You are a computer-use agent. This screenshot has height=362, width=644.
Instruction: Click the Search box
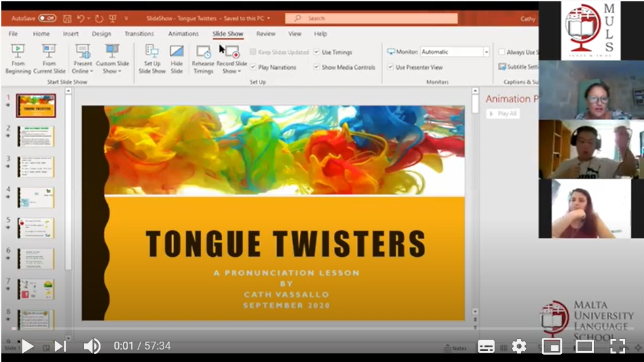371,18
